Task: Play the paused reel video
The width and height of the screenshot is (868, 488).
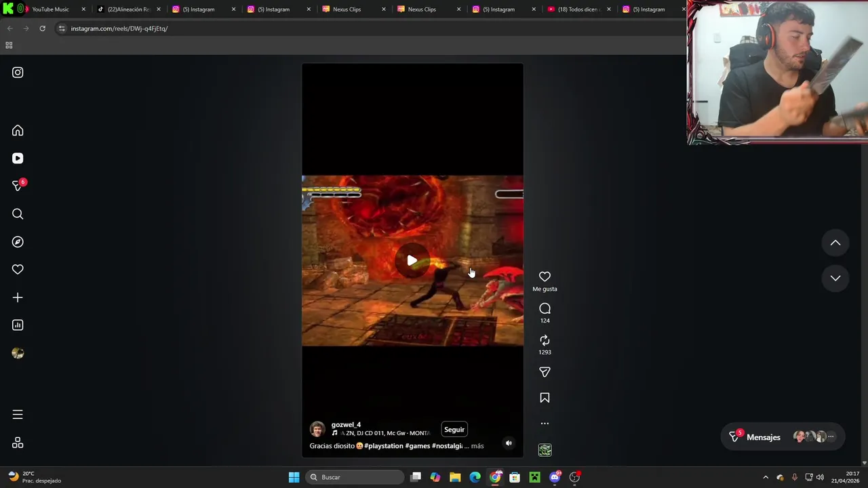Action: click(x=412, y=261)
